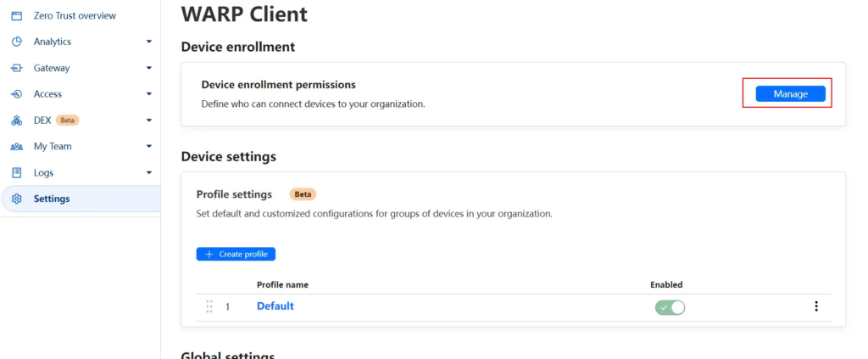Viewport: 868px width, 359px height.
Task: Click the Gateway icon in sidebar
Action: click(16, 68)
